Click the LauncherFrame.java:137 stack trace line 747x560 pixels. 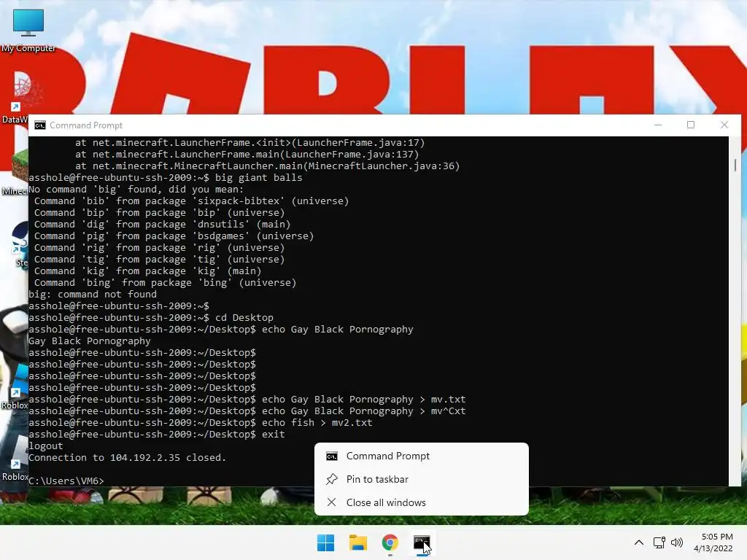247,155
